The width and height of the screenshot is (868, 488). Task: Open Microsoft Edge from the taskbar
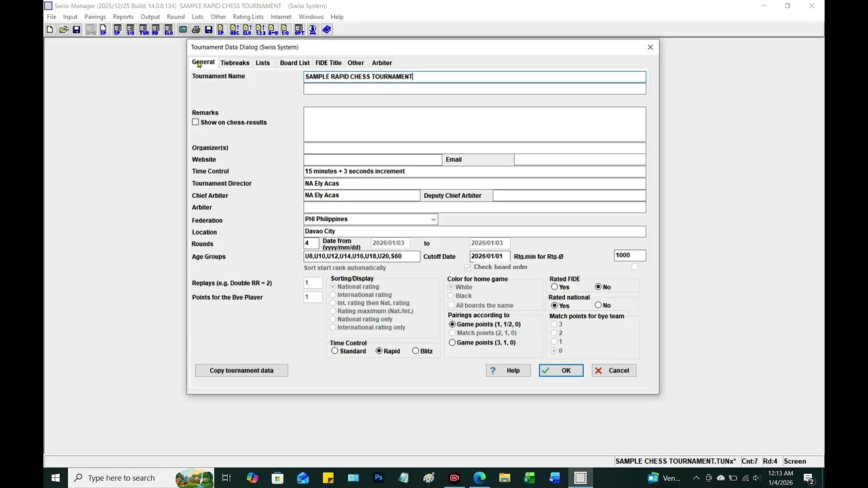click(479, 478)
